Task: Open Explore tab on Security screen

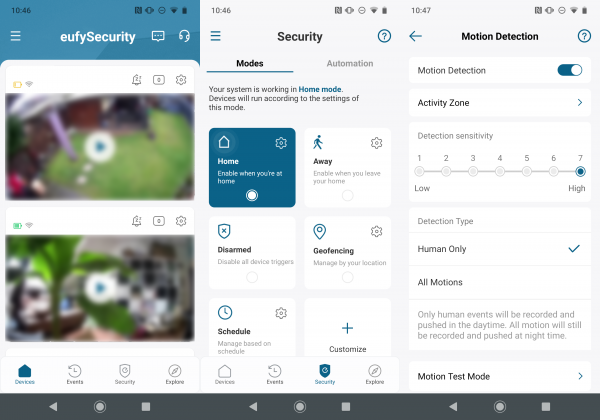Action: (375, 374)
